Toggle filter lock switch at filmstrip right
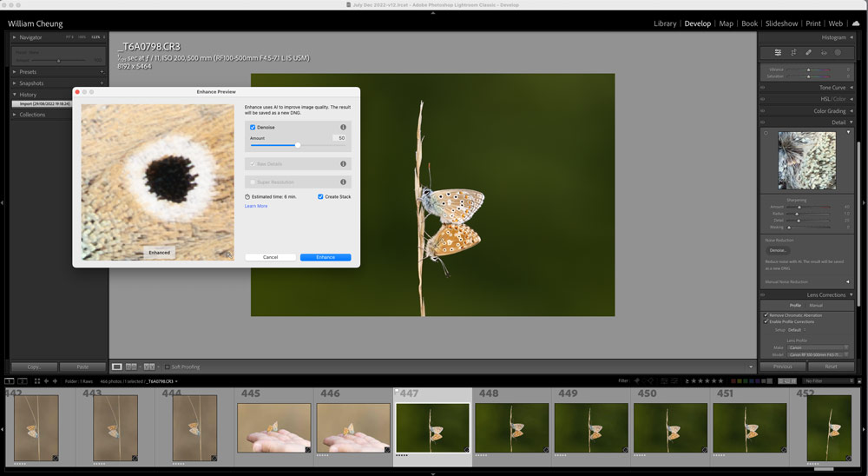This screenshot has width=868, height=476. pyautogui.click(x=859, y=381)
